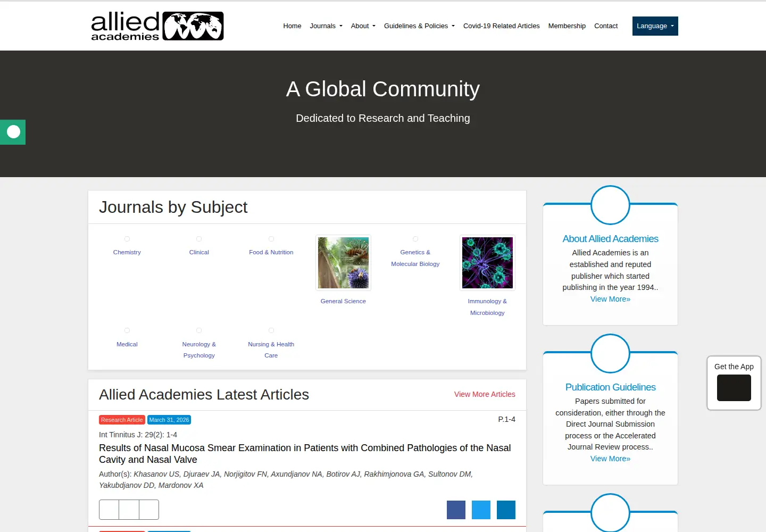Expand the Journals dropdown menu
The image size is (766, 532).
pyautogui.click(x=326, y=26)
